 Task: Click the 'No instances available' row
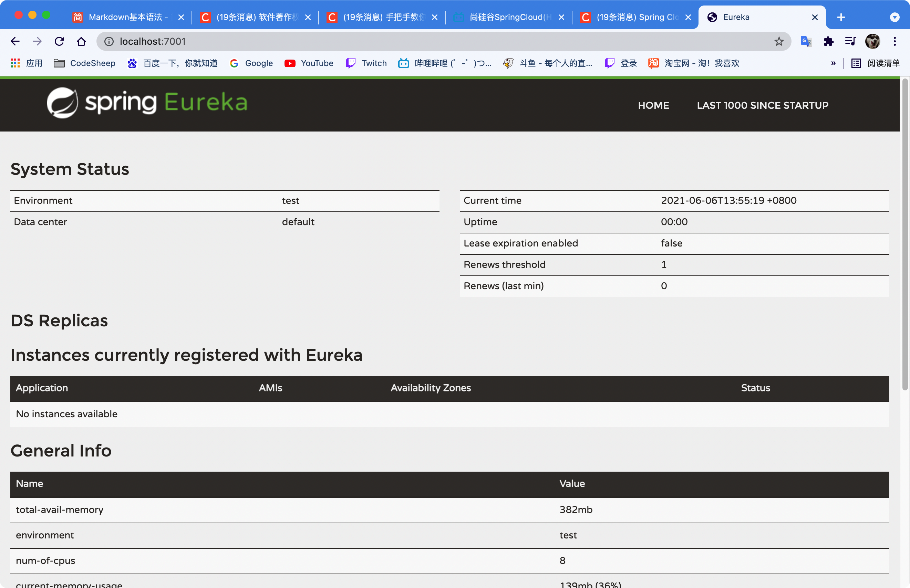click(x=449, y=414)
